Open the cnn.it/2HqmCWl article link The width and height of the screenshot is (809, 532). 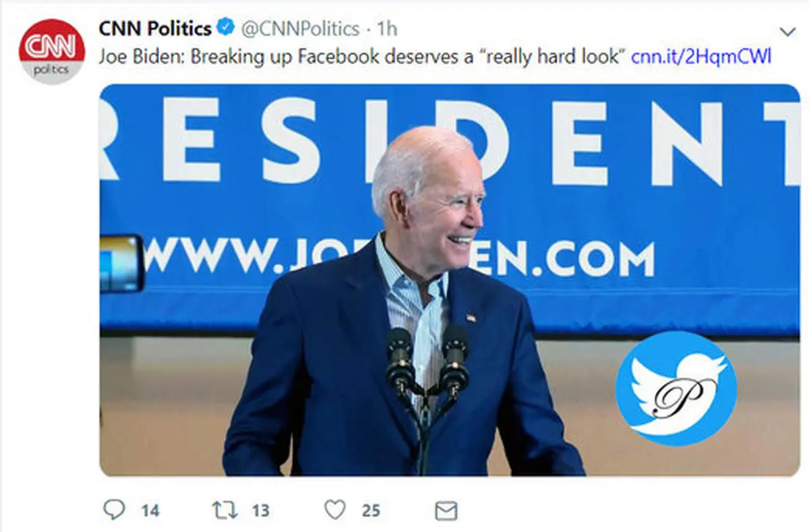click(701, 56)
